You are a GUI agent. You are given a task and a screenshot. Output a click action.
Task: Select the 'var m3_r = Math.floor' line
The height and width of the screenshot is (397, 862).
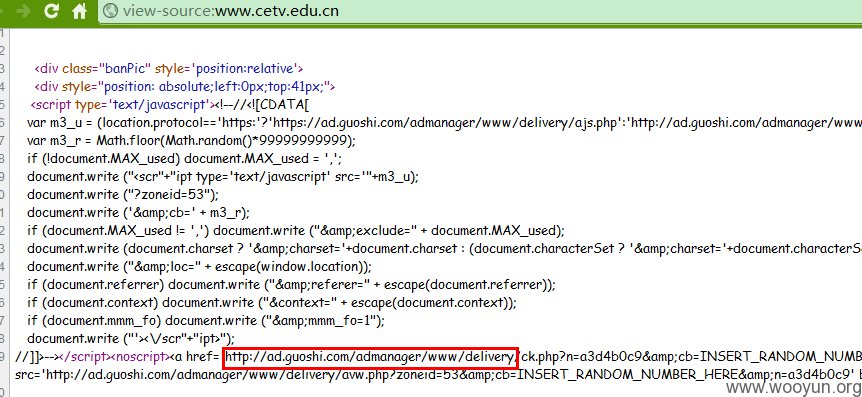191,140
